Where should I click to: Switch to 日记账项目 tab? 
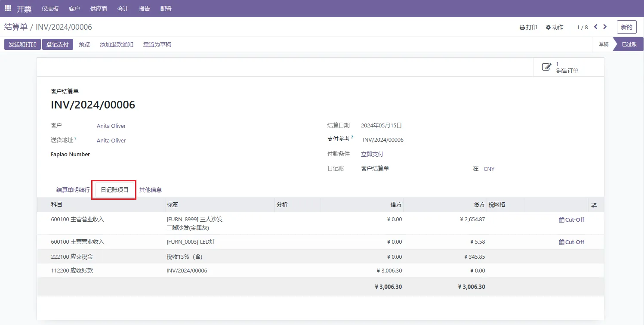[x=114, y=190]
